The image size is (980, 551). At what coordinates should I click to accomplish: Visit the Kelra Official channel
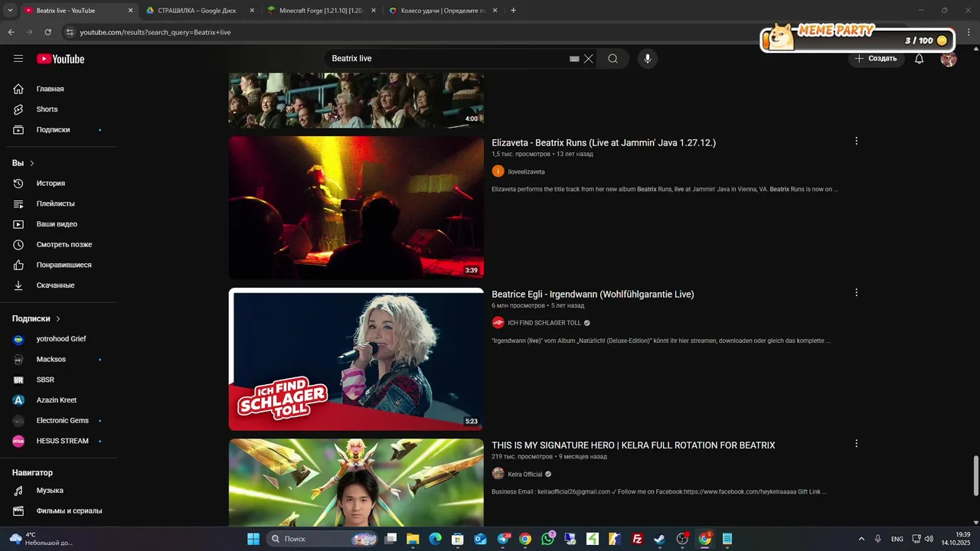coord(525,474)
